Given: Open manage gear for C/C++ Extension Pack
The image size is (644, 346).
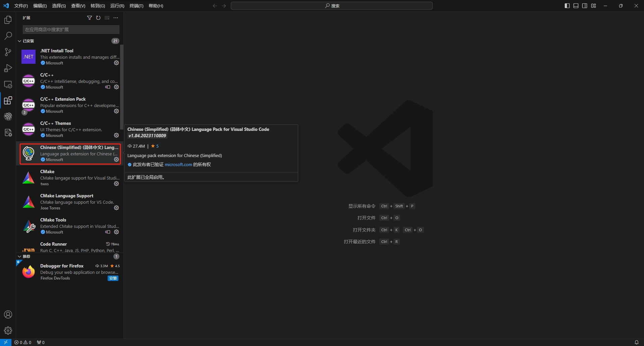Looking at the screenshot, I should tap(116, 111).
